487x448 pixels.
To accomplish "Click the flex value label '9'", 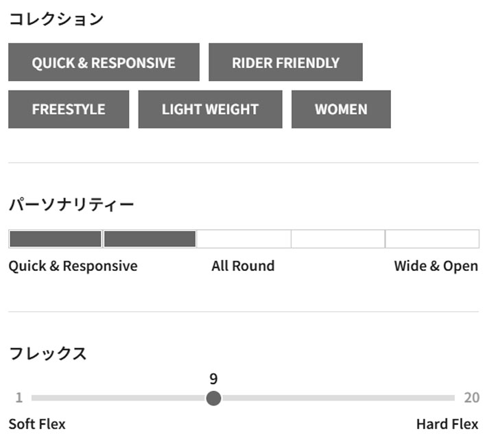I will coord(213,379).
